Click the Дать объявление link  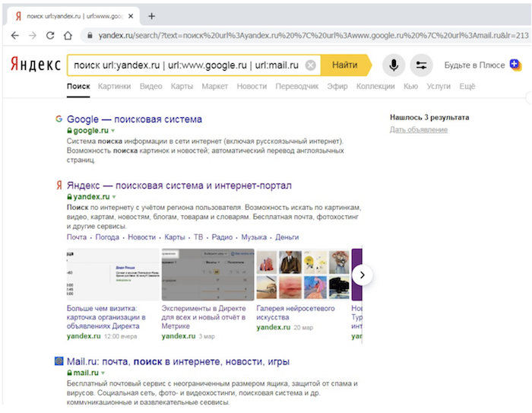[x=419, y=129]
